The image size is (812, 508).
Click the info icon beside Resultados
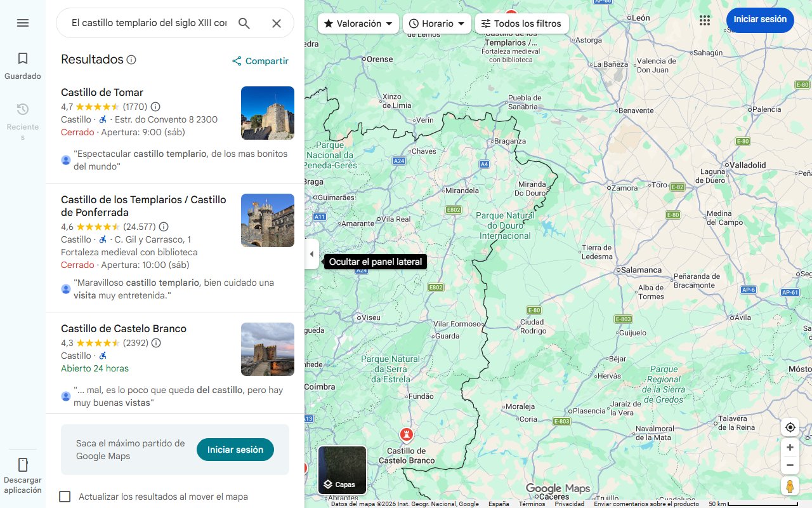click(131, 60)
